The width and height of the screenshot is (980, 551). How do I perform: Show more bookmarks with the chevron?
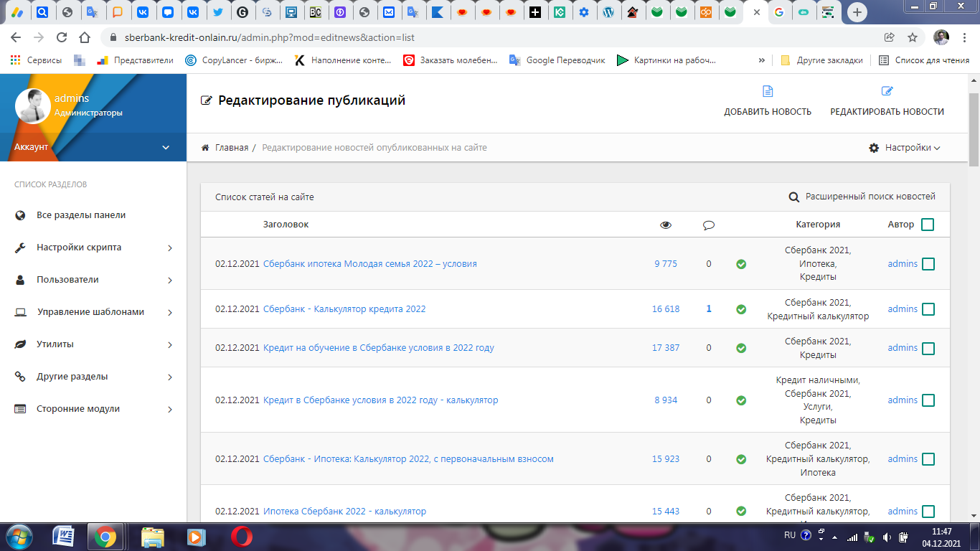762,60
